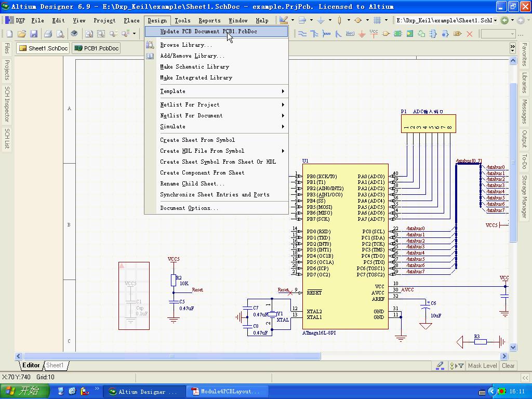Place a harness connector

(433, 34)
